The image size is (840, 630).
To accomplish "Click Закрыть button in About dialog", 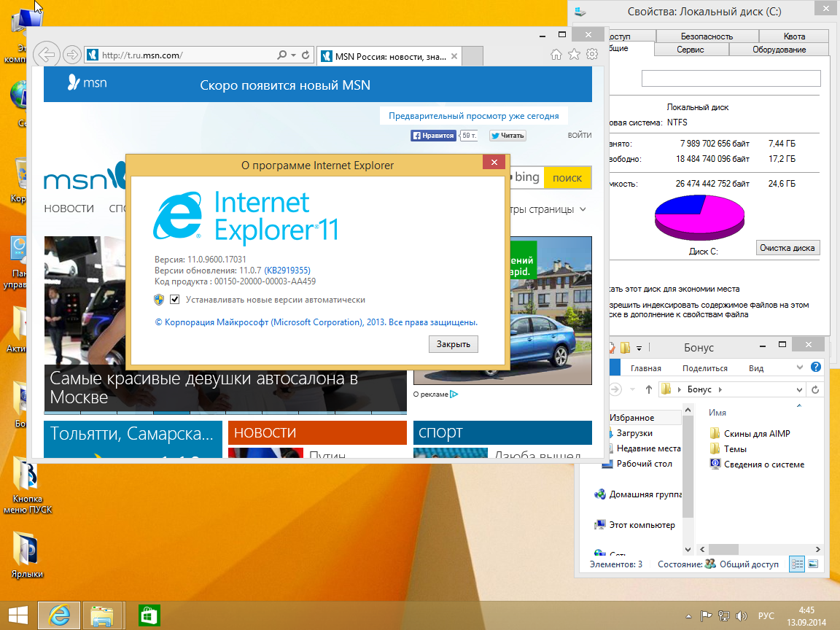I will [x=454, y=344].
